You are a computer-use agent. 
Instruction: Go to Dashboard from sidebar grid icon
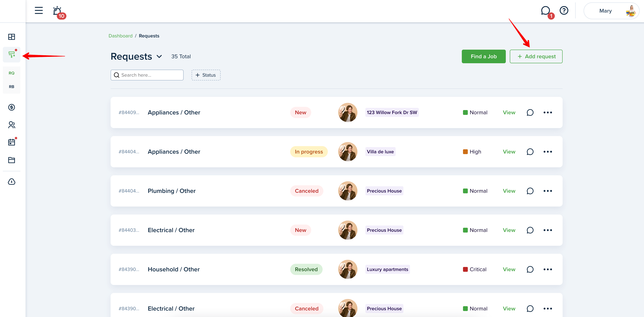coord(12,37)
